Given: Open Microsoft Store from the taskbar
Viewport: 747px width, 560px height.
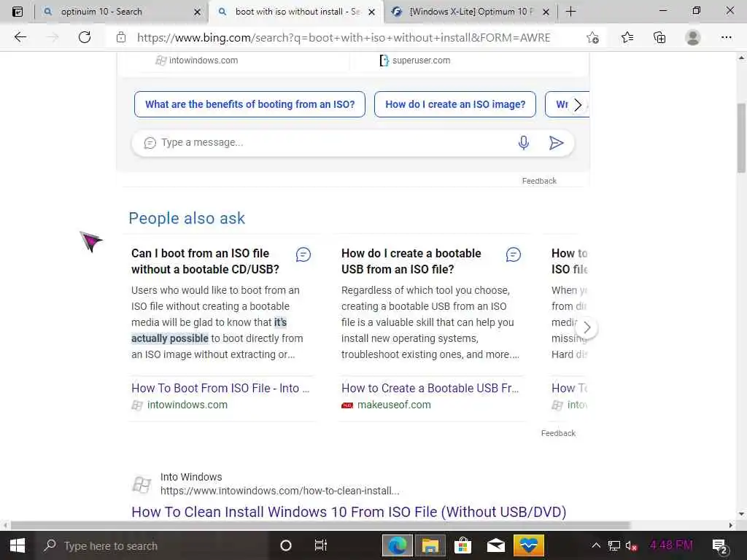Looking at the screenshot, I should 462,545.
